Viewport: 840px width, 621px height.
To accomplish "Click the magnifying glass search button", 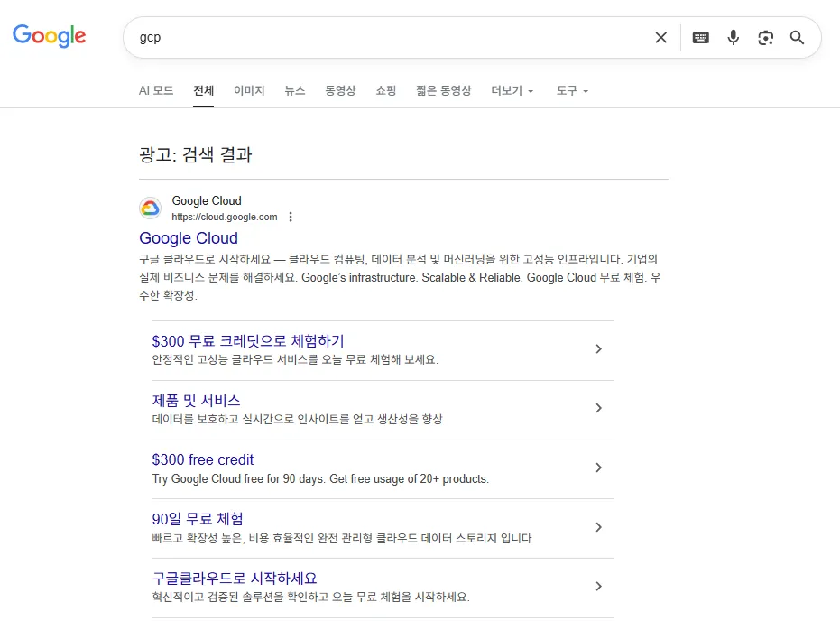I will tap(797, 38).
